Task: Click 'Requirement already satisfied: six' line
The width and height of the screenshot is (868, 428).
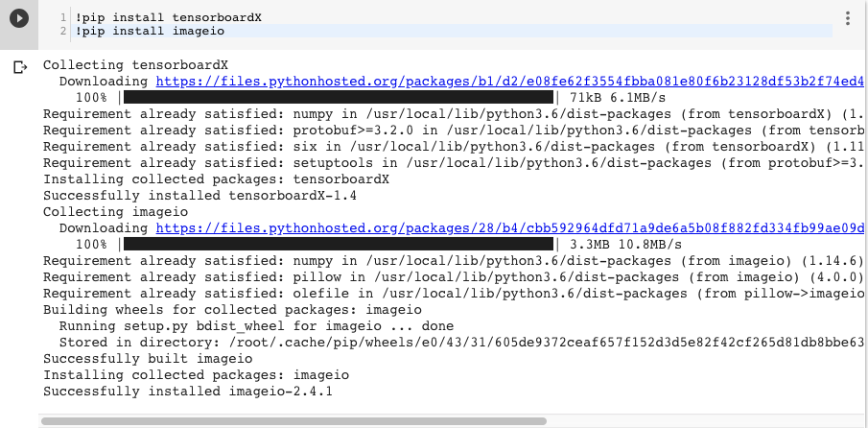Action: coord(454,147)
